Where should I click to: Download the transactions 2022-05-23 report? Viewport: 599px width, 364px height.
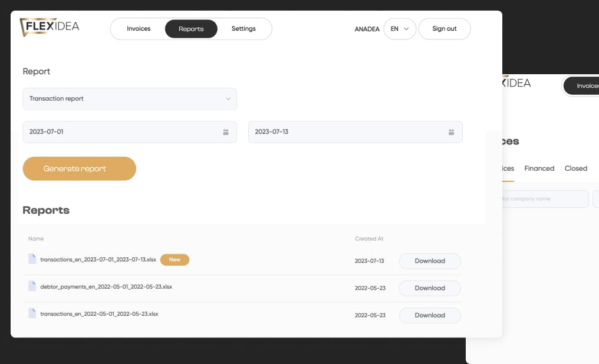point(430,315)
